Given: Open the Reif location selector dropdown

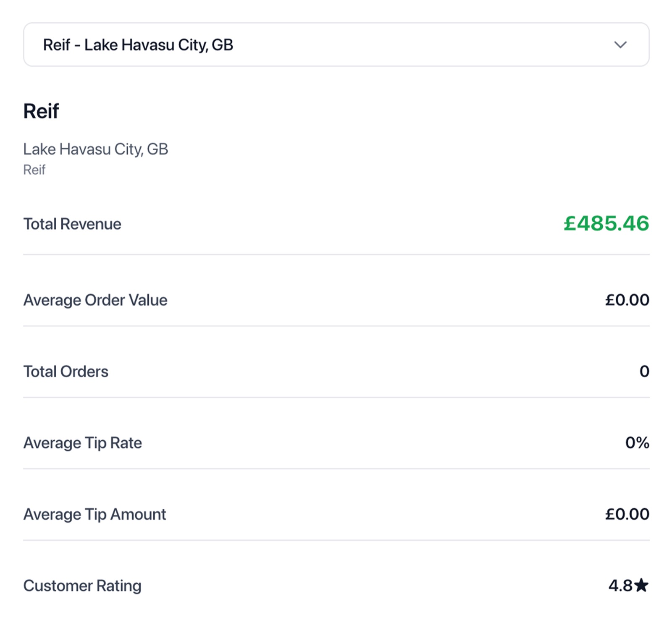Looking at the screenshot, I should tap(336, 44).
